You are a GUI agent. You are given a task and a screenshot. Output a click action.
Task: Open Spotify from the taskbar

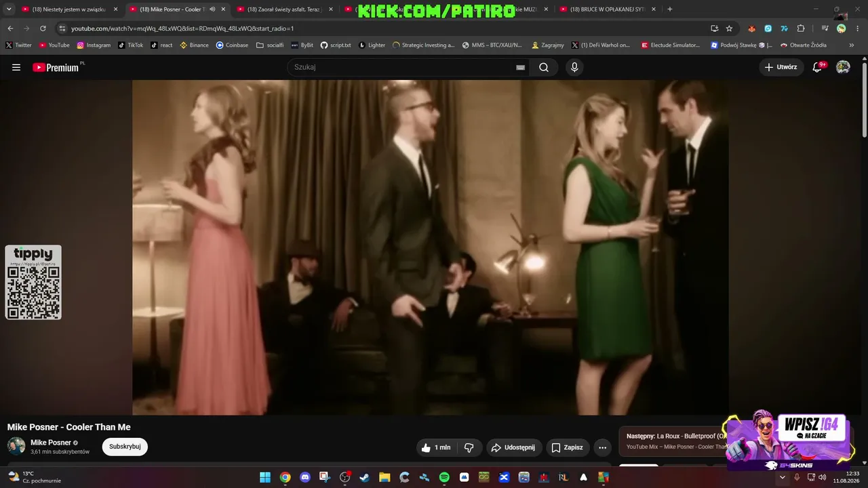point(444,477)
